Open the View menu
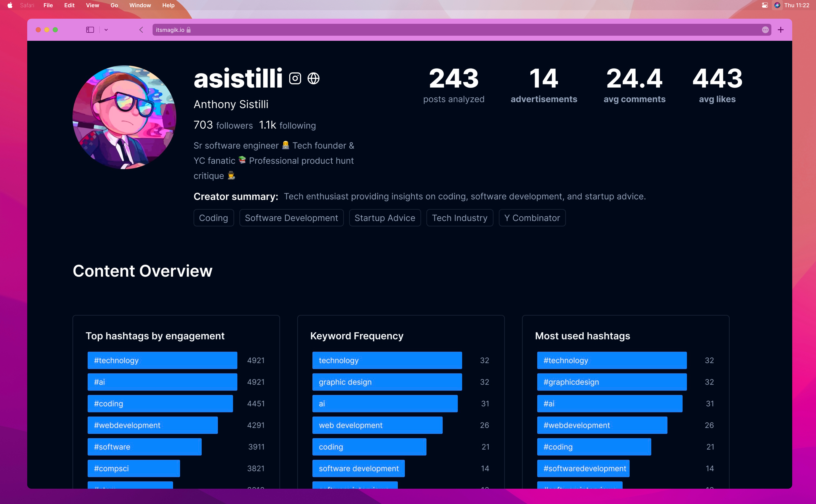Viewport: 816px width, 504px height. pos(92,5)
